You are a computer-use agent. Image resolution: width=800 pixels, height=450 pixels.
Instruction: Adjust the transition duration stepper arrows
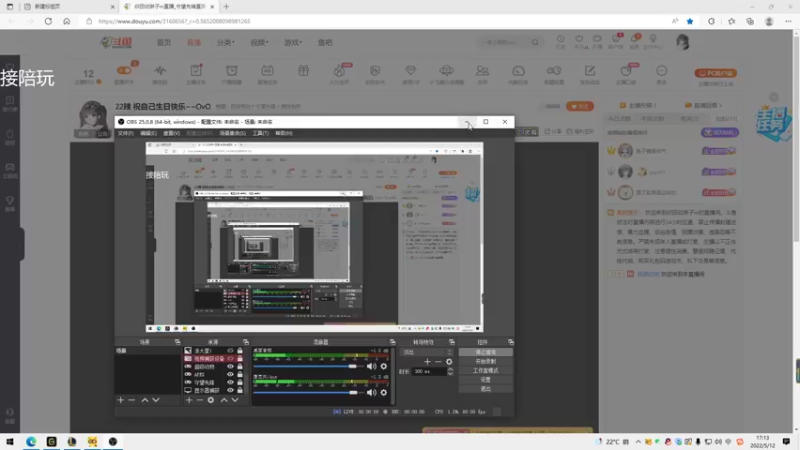[450, 371]
